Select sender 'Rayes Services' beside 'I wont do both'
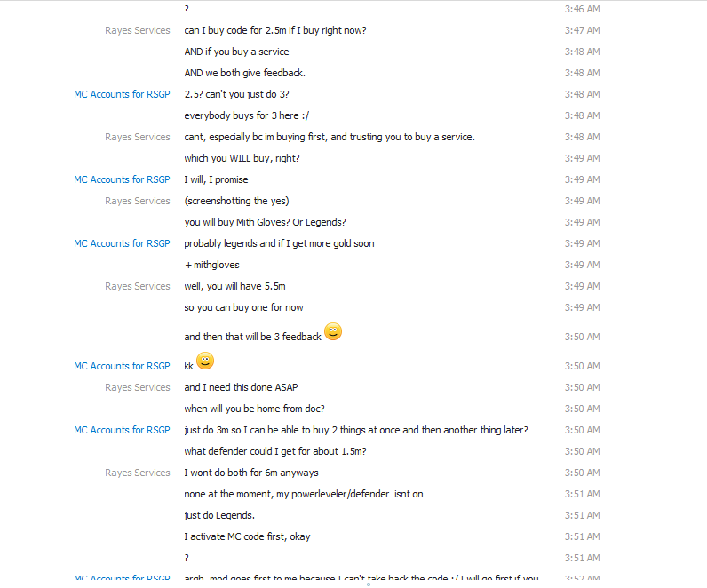 coord(138,473)
